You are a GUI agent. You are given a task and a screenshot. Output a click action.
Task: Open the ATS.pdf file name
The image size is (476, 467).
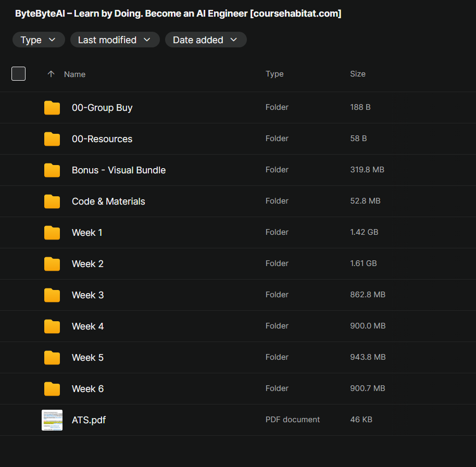click(89, 420)
